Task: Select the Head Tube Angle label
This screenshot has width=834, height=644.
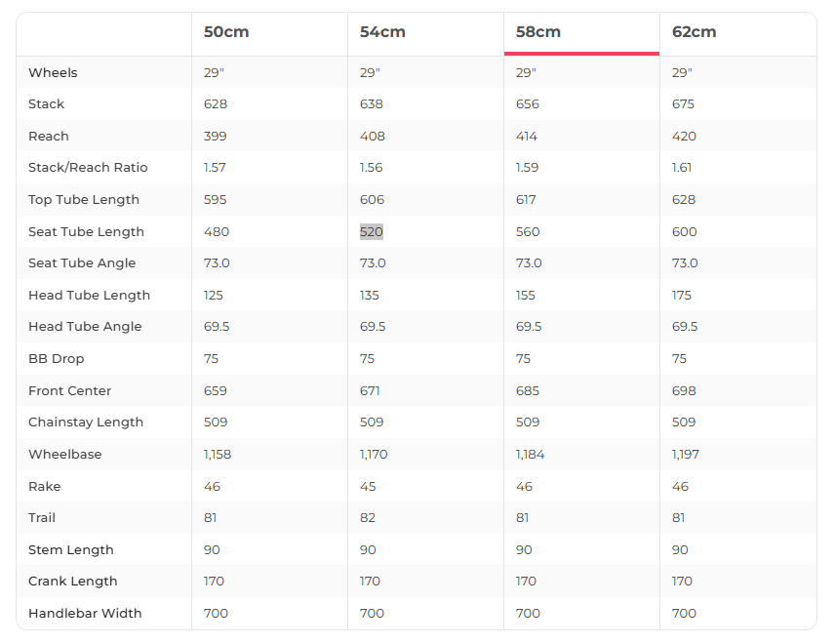Action: click(85, 327)
